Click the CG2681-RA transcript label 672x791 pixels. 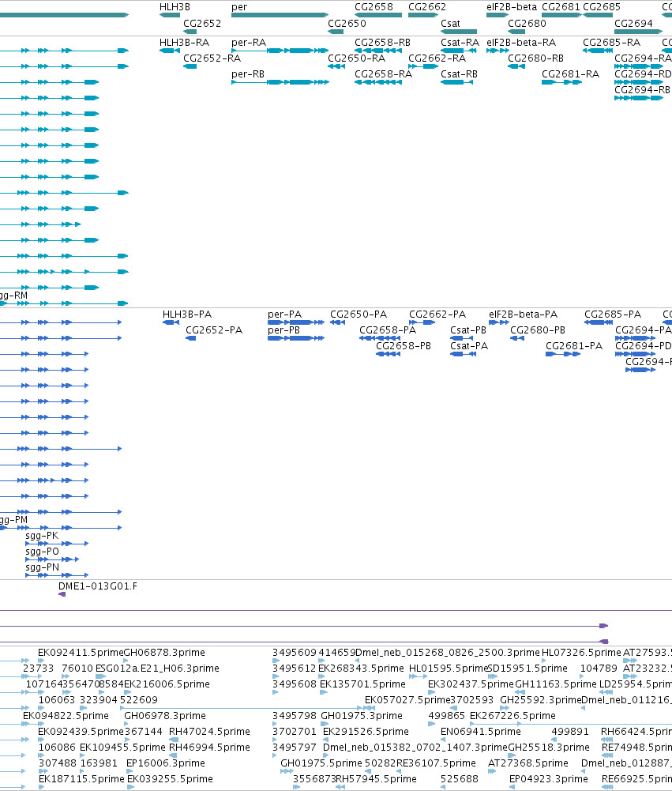[x=570, y=74]
